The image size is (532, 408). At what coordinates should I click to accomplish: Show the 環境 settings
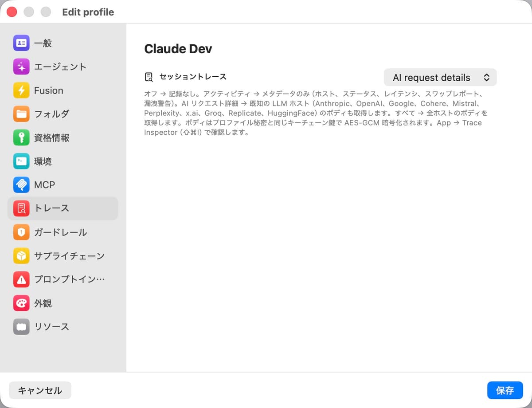coord(63,161)
